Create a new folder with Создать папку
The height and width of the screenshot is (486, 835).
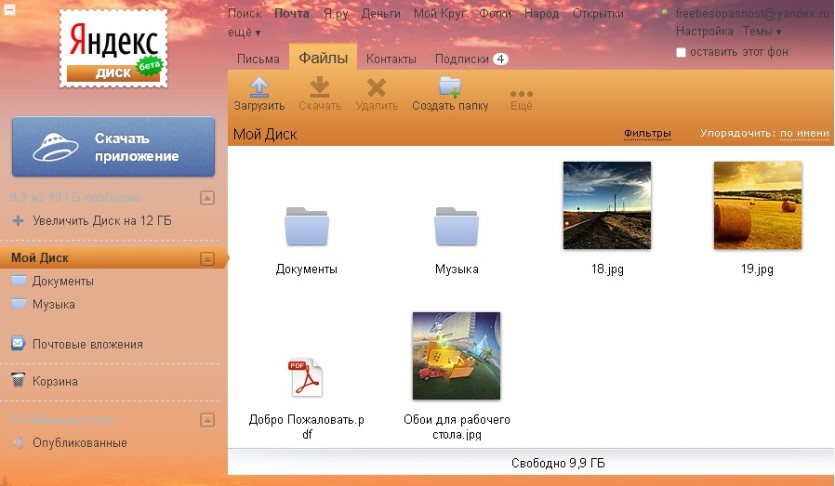[x=450, y=94]
